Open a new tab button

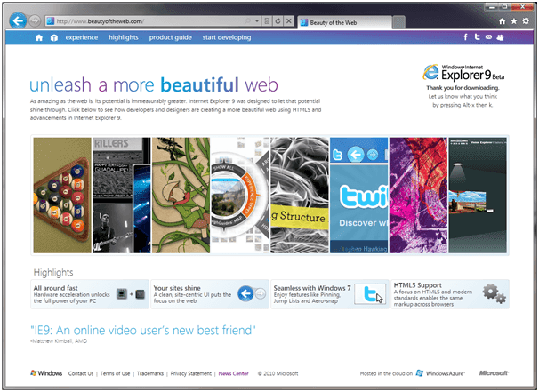tap(398, 23)
